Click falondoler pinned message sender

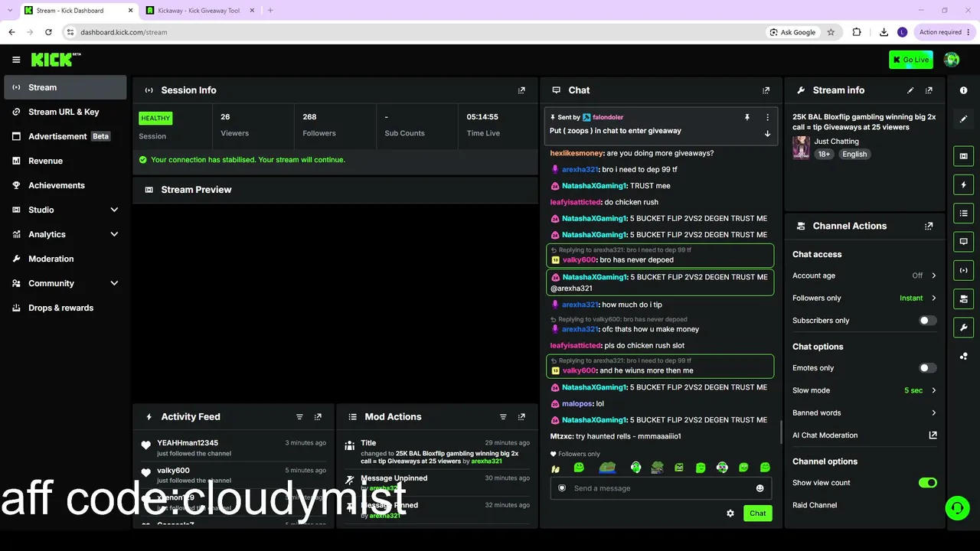point(608,117)
